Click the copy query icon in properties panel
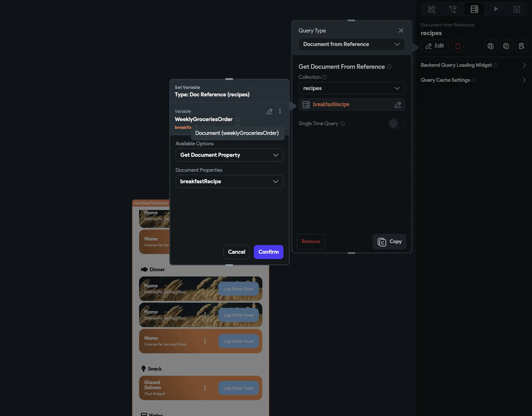 click(x=506, y=46)
